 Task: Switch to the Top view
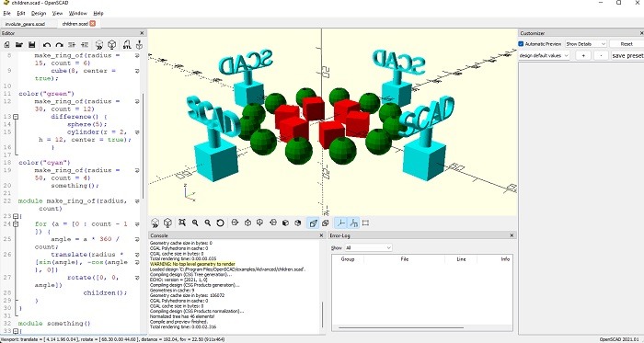point(247,223)
